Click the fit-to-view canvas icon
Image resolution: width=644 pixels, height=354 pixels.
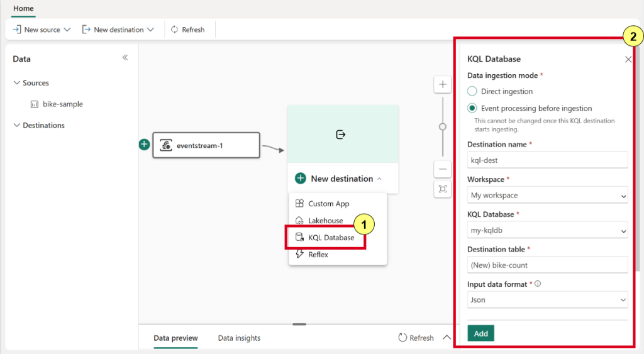(x=442, y=189)
